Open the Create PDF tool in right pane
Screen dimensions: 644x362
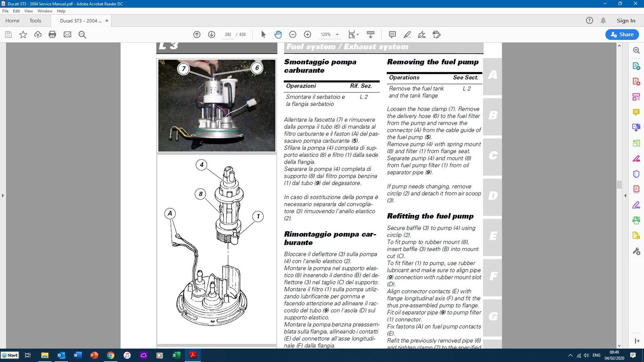[x=636, y=81]
